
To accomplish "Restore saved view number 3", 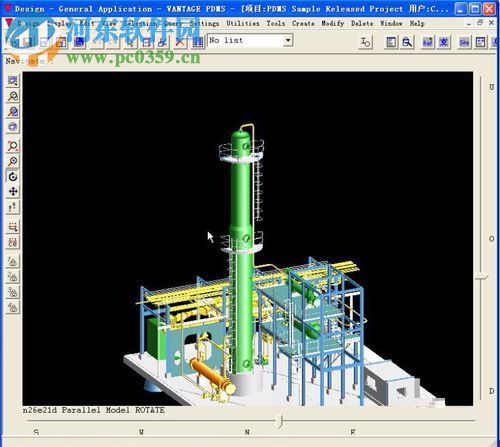I will coord(13,292).
